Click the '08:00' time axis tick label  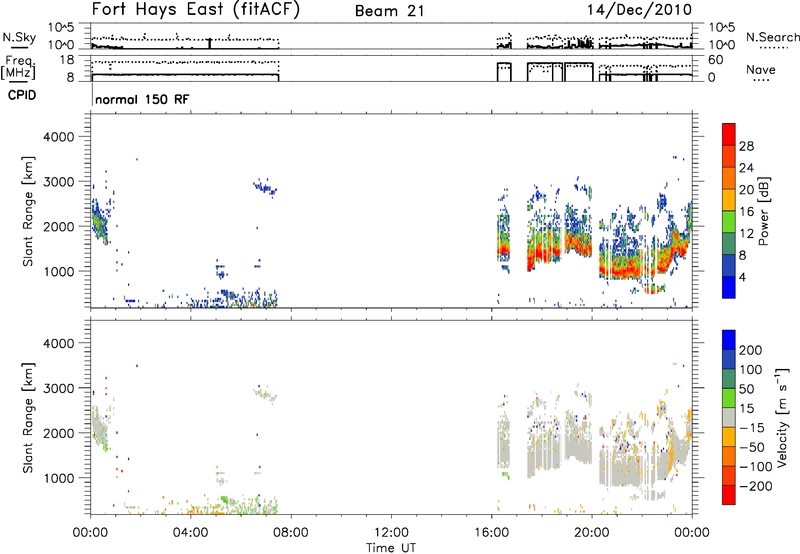(291, 533)
